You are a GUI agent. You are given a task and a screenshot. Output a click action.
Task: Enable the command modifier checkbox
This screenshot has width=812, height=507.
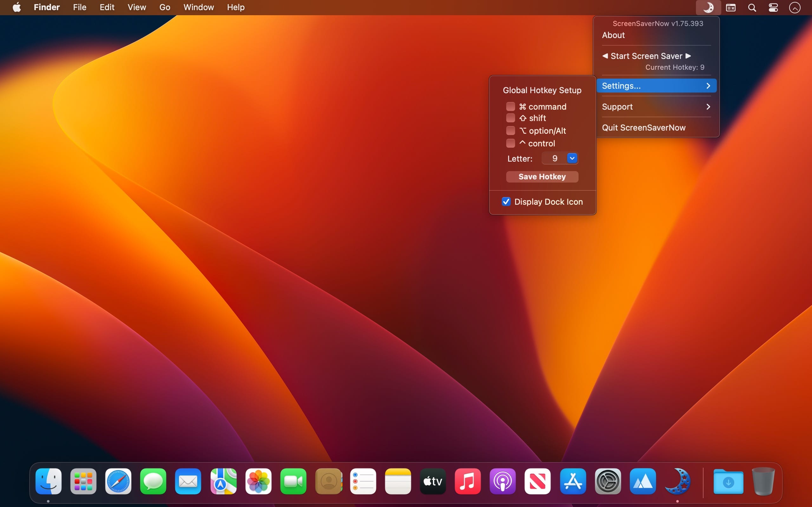(510, 107)
